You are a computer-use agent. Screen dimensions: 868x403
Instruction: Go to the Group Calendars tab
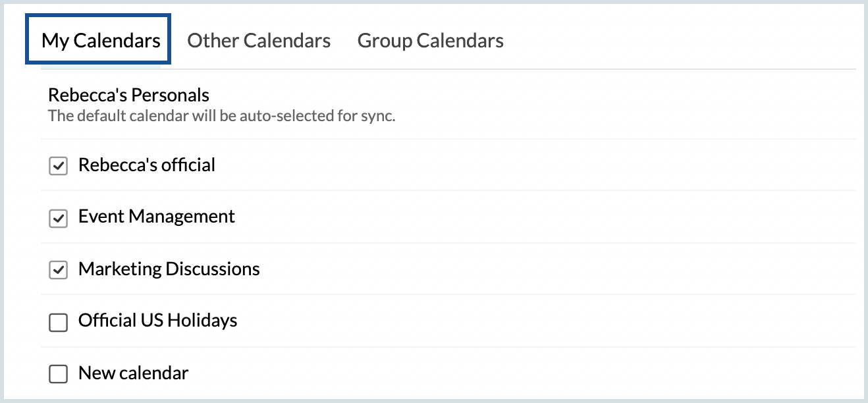[430, 41]
